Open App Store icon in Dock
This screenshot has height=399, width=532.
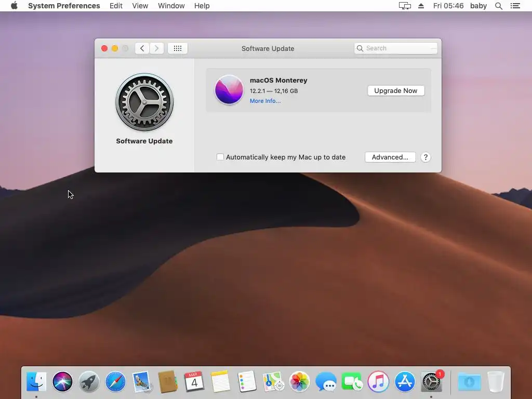click(405, 381)
